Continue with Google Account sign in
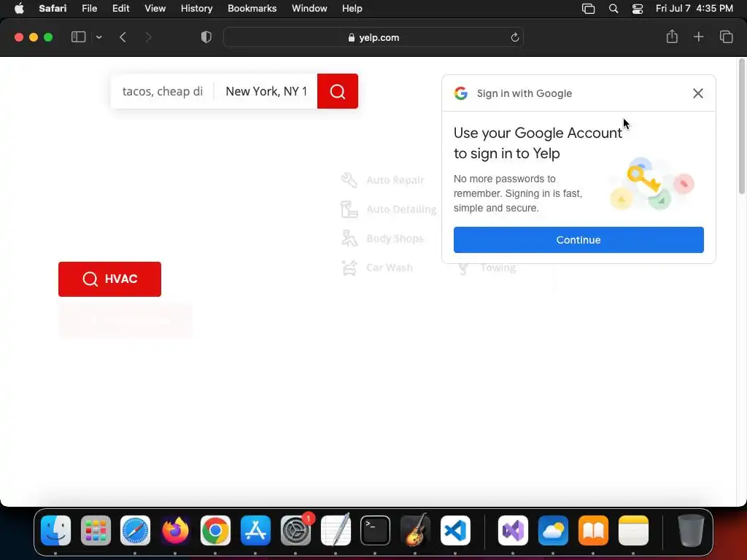This screenshot has width=747, height=560. (x=578, y=239)
